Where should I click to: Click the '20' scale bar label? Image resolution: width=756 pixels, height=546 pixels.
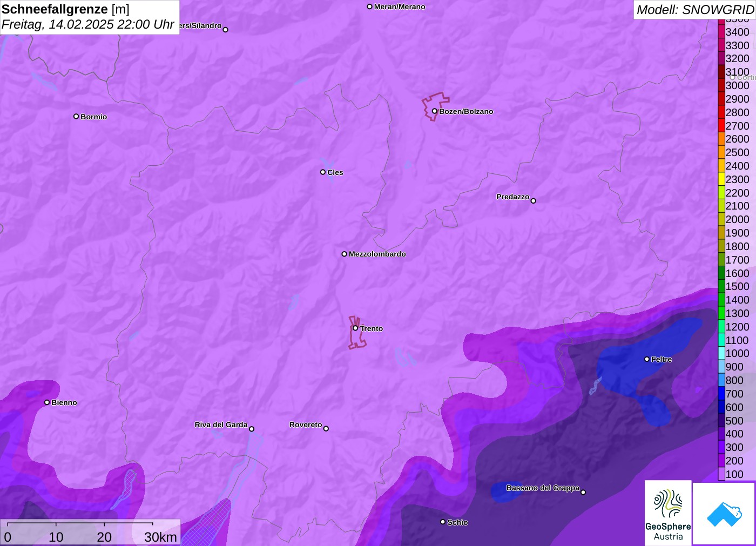pyautogui.click(x=104, y=537)
